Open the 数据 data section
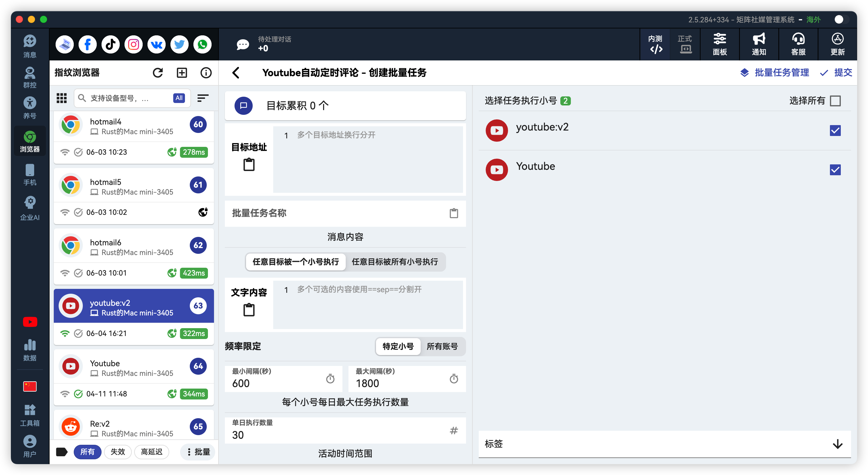Screen dimensions: 868x475 pyautogui.click(x=30, y=350)
